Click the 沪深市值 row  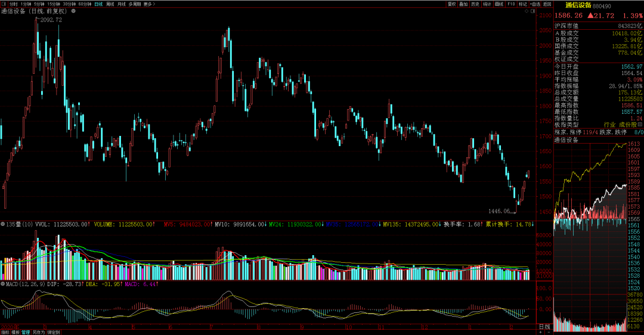[x=599, y=26]
